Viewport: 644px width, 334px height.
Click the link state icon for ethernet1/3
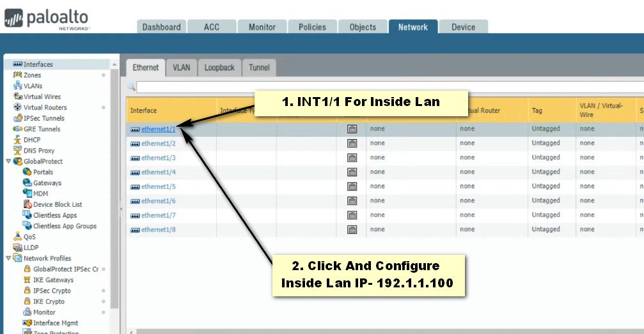352,158
